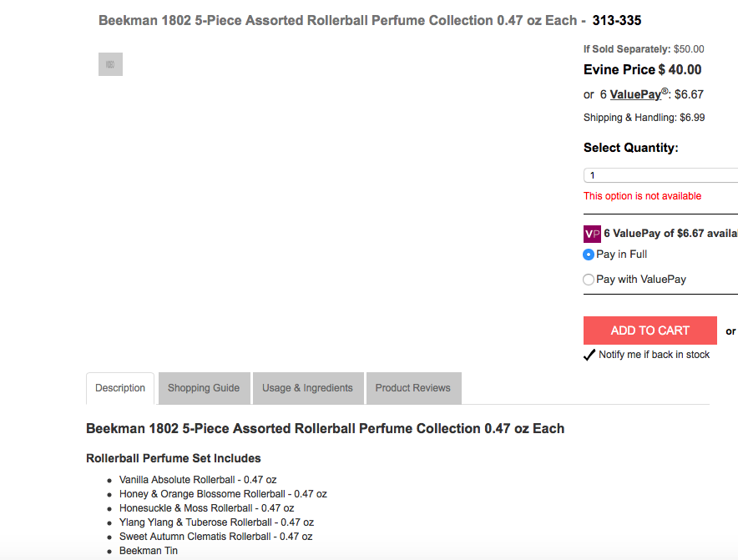
Task: Open the Shopping Guide tab
Action: tap(204, 388)
